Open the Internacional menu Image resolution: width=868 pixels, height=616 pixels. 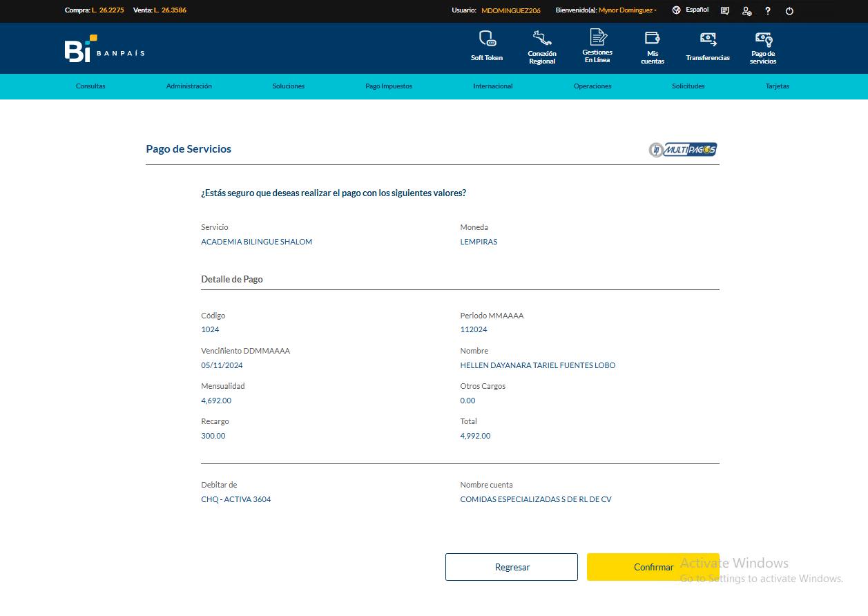[493, 86]
